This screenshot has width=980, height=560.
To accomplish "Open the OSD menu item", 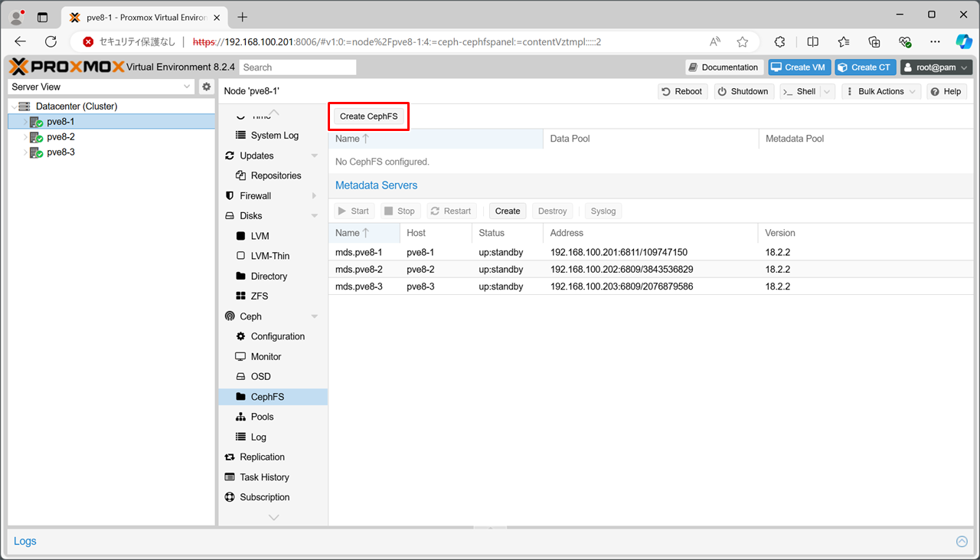I will pyautogui.click(x=260, y=376).
